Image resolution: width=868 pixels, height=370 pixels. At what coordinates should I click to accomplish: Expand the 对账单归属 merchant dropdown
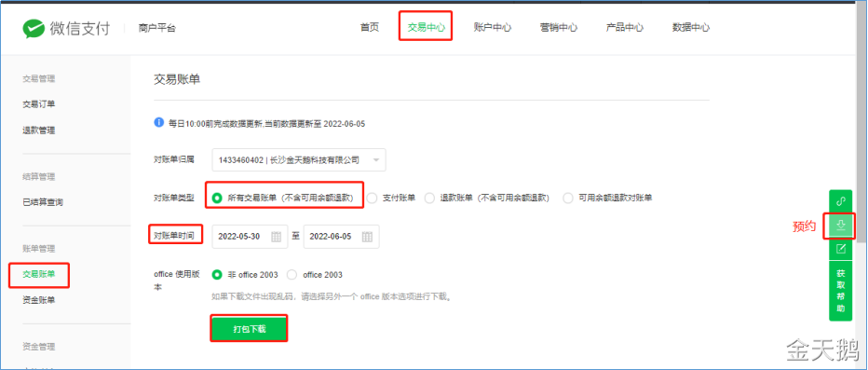299,160
